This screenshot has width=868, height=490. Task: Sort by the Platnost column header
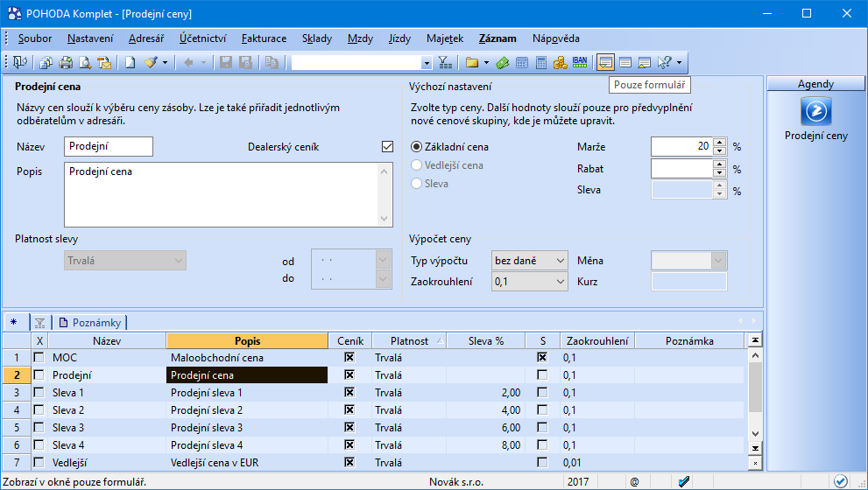click(x=409, y=341)
